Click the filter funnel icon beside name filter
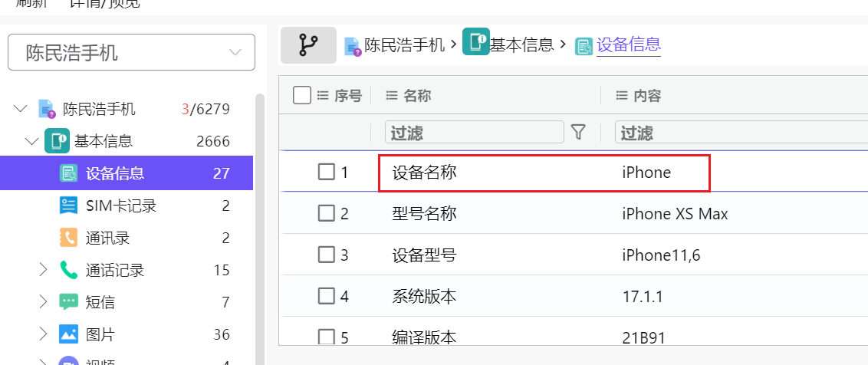868x365 pixels. (x=579, y=133)
